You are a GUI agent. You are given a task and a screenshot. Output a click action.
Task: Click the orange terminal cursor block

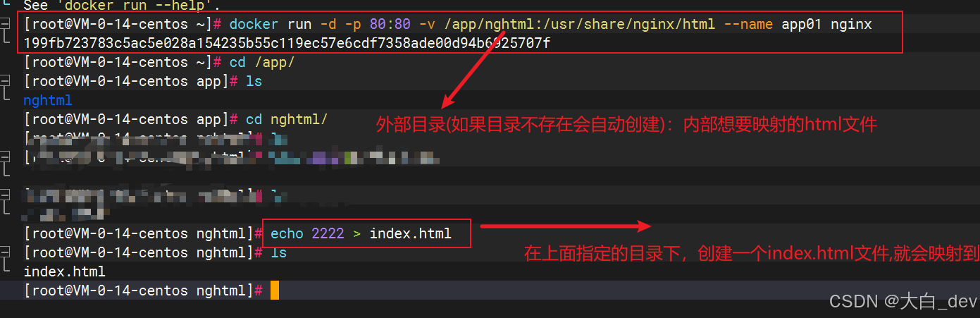point(274,290)
